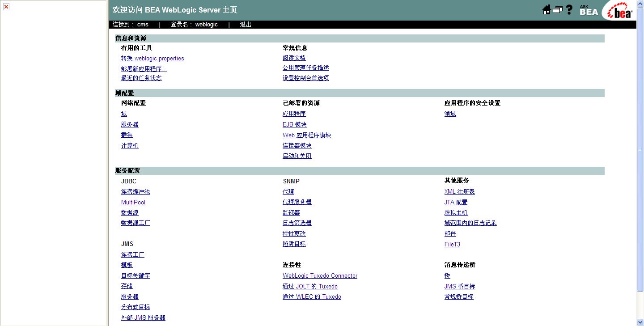Open the JMS 存储 link
Viewport: 644px width, 326px height.
tap(127, 286)
